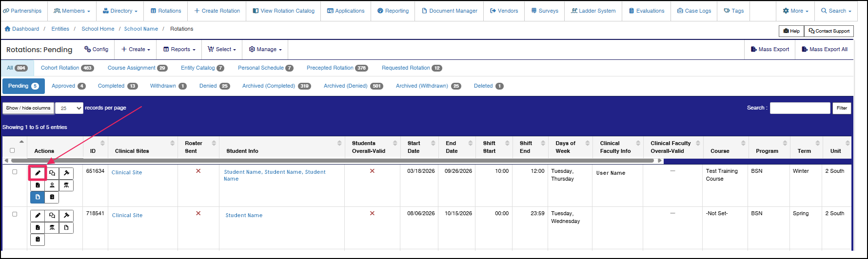Switch to the Requested Rotation tab

[x=412, y=68]
